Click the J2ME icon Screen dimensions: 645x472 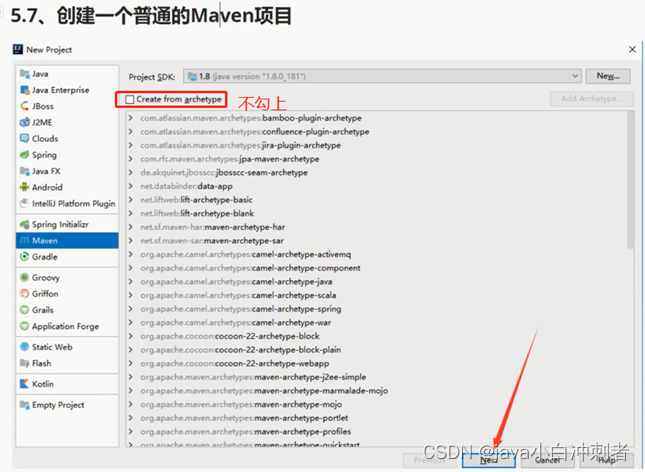tap(24, 122)
